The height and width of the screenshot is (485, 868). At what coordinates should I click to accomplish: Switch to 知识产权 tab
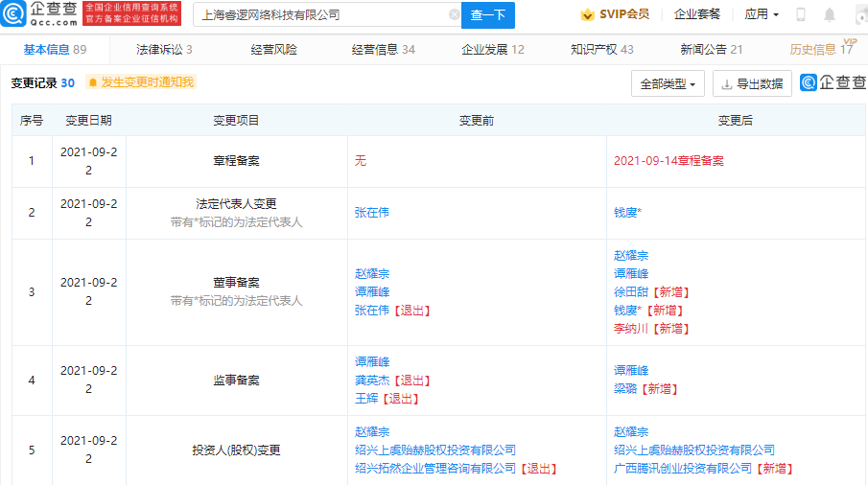pyautogui.click(x=601, y=49)
